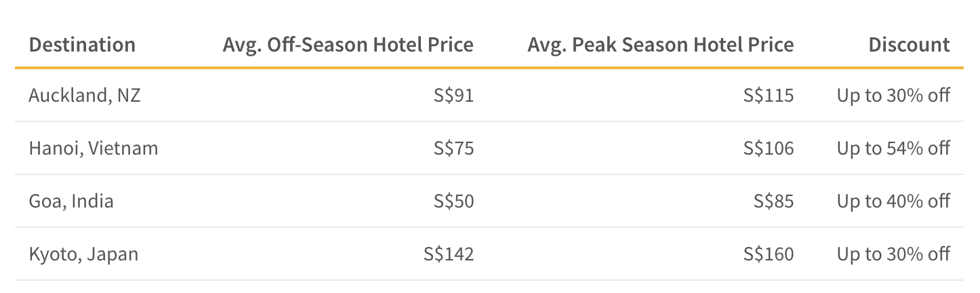Image resolution: width=980 pixels, height=293 pixels.
Task: Click the Destination column header
Action: click(82, 45)
